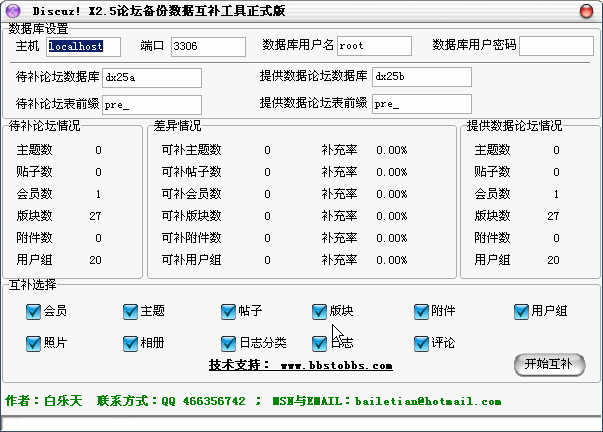This screenshot has height=432, width=603.
Task: Toggle the 会员 checkbox
Action: [33, 311]
